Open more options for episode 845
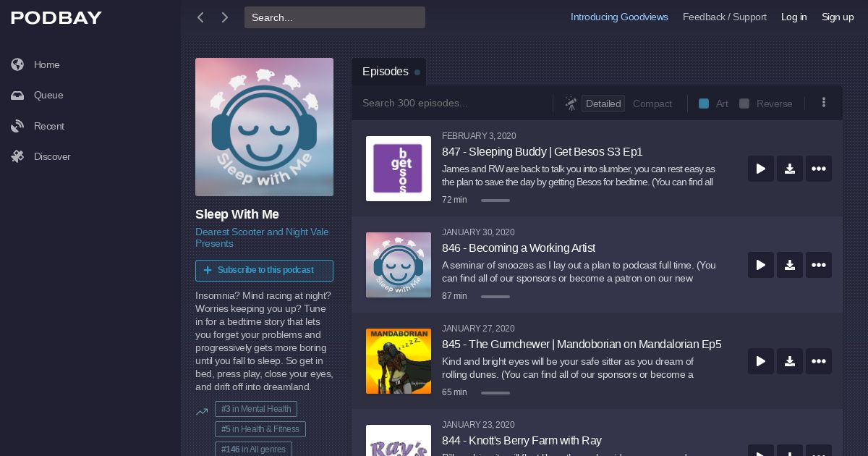The width and height of the screenshot is (868, 456). (x=819, y=361)
